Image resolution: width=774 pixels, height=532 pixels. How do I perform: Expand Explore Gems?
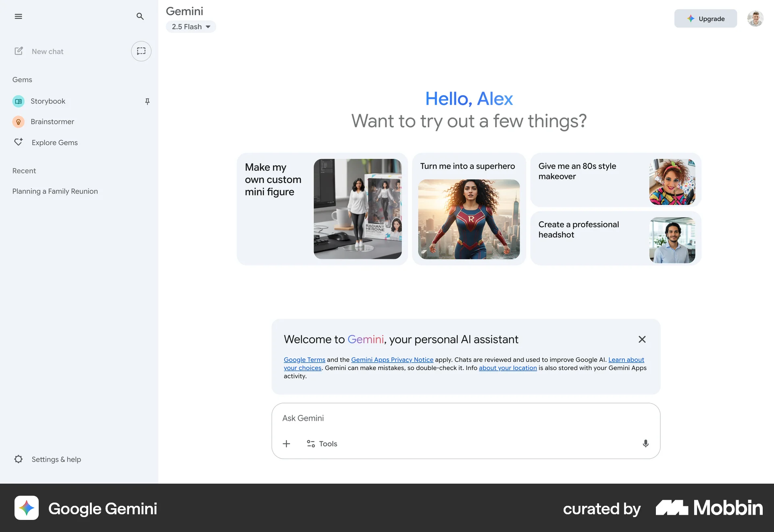point(54,142)
